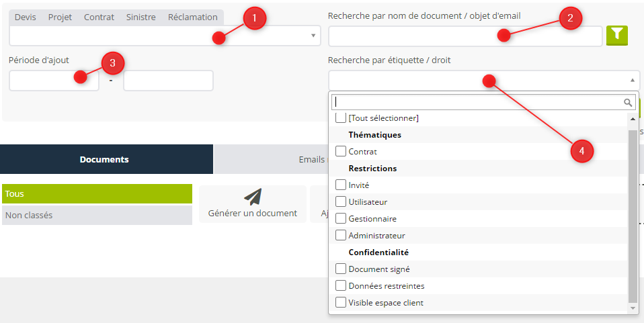Click the end date field of Période d'ajout

168,81
